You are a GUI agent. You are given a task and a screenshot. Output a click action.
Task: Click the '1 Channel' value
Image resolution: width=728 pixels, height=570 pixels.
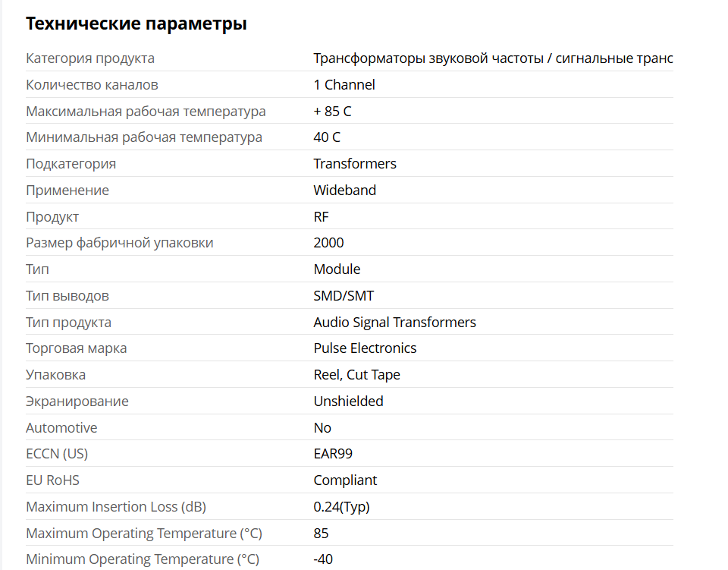[x=344, y=85]
